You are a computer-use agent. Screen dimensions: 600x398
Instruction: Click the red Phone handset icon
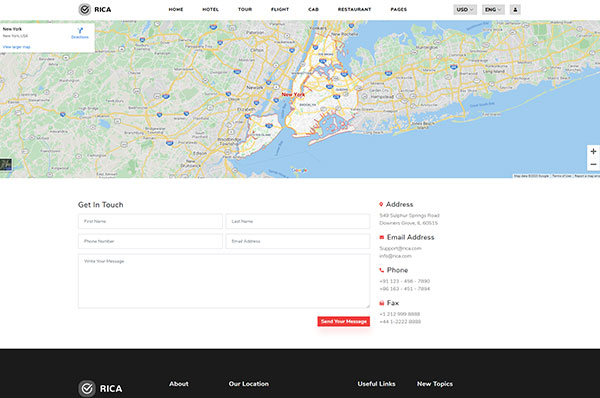pos(382,270)
